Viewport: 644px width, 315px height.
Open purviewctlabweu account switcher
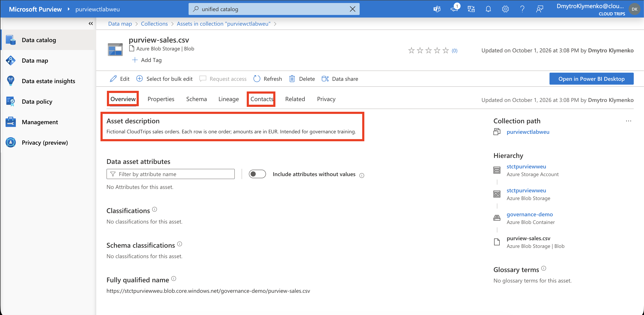pos(97,9)
